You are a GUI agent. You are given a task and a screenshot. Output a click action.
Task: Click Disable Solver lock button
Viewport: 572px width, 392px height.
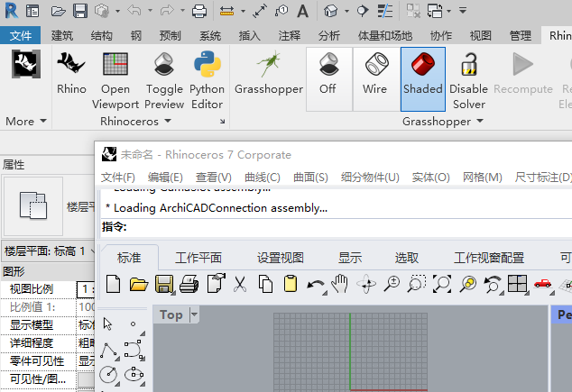pos(469,80)
